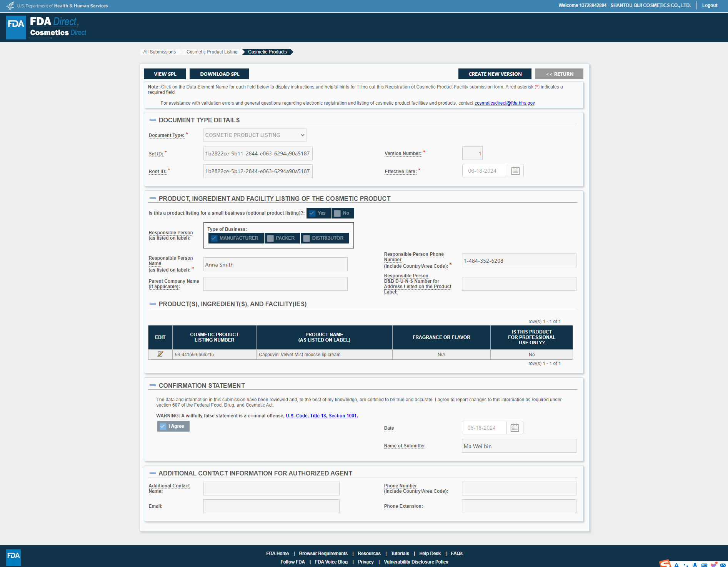Open the Effective Date calendar picker

coord(515,171)
